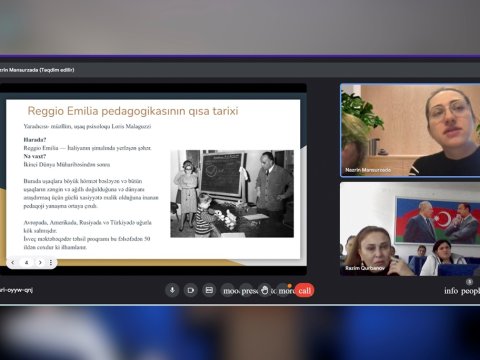Click the 'İkinci Dünya Müharibəsindən sonra' line
The width and height of the screenshot is (480, 360).
pyautogui.click(x=67, y=164)
